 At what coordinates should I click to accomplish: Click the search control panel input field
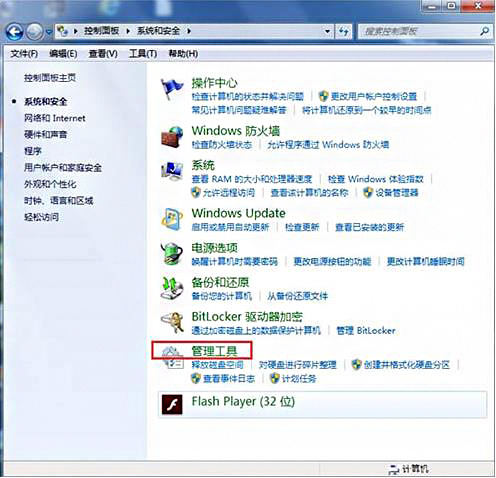419,32
